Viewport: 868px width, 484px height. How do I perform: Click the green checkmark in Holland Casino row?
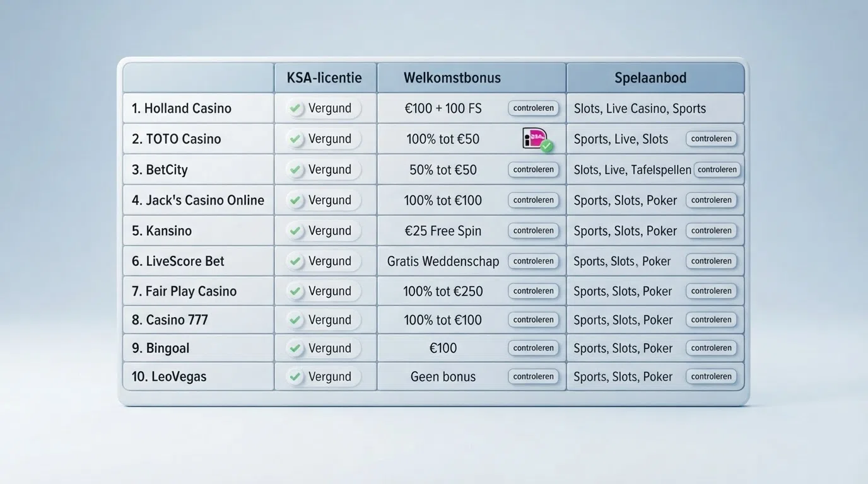(x=295, y=108)
